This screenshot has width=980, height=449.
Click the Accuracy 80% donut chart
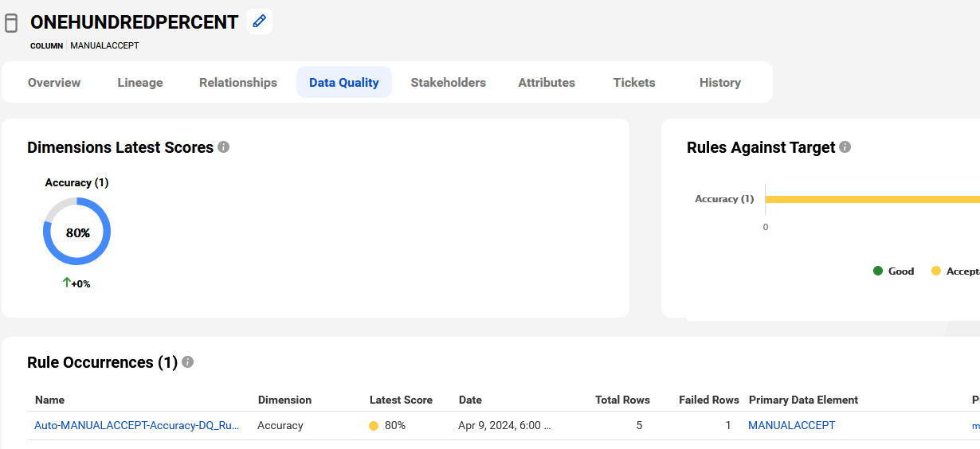click(x=77, y=232)
